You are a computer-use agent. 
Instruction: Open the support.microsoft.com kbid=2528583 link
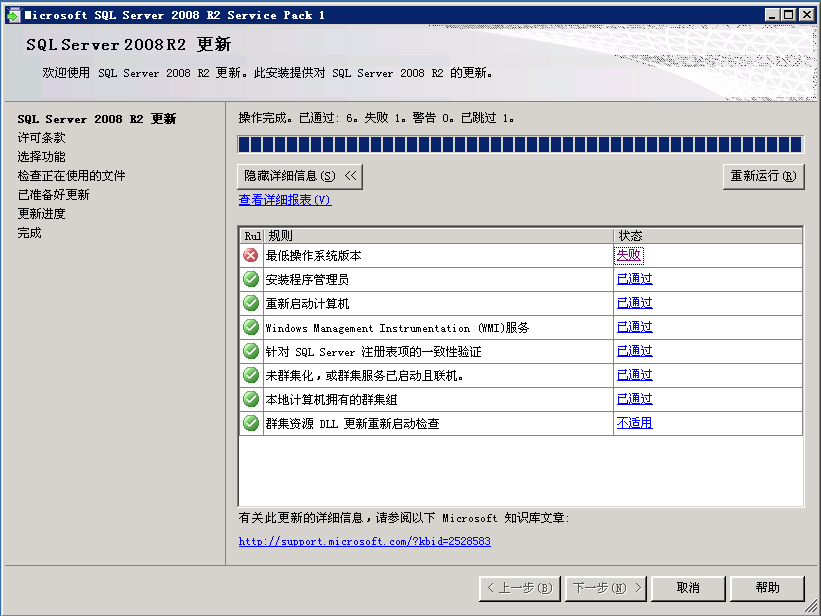click(x=364, y=541)
